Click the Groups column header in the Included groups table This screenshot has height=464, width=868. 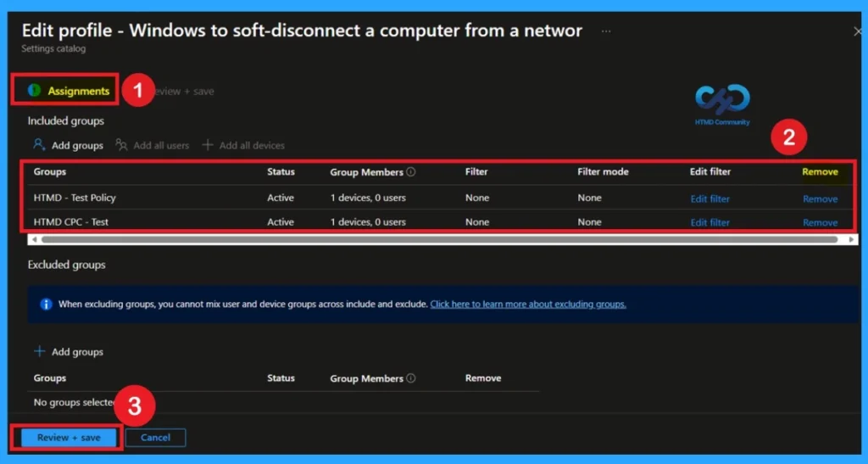[50, 171]
